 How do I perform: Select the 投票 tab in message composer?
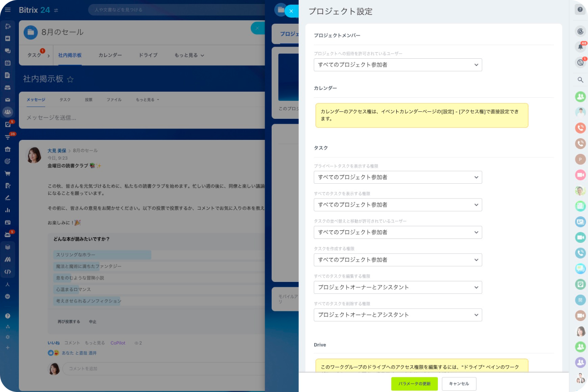tap(89, 100)
